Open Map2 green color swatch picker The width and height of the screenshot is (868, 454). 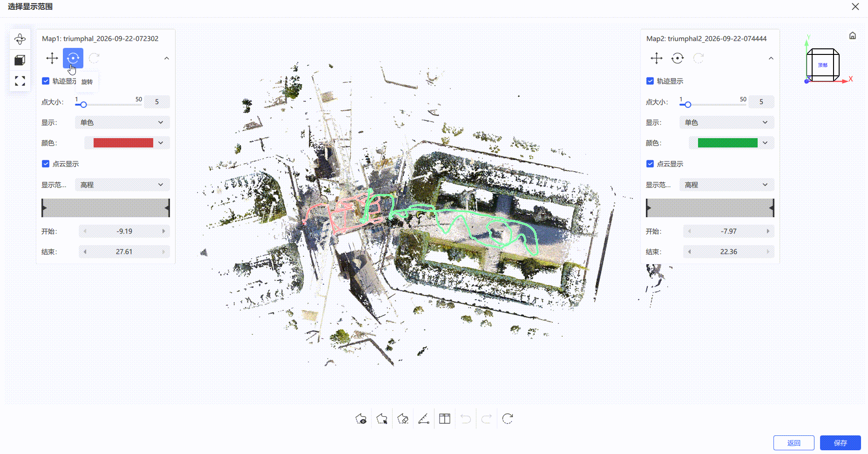[732, 143]
